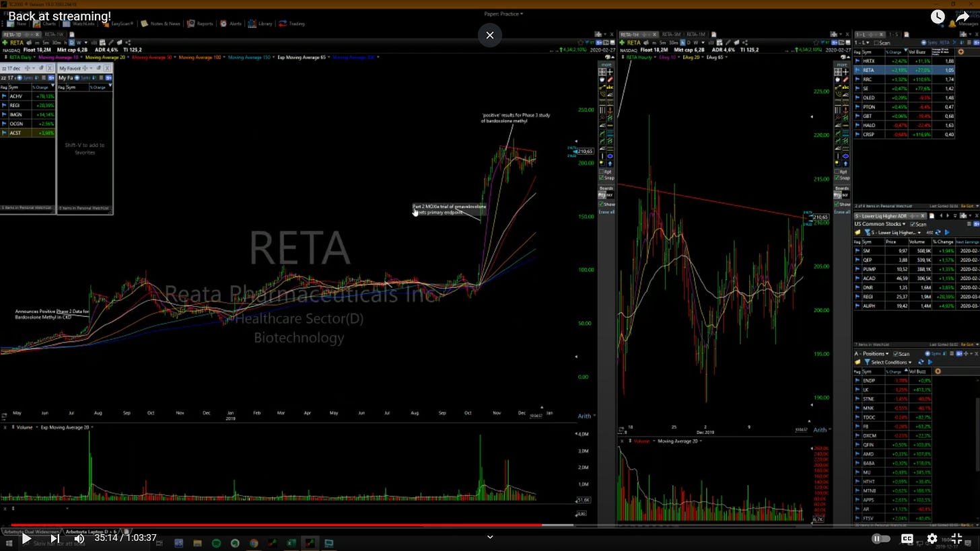
Task: Open the Charts toolbar item
Action: point(45,24)
